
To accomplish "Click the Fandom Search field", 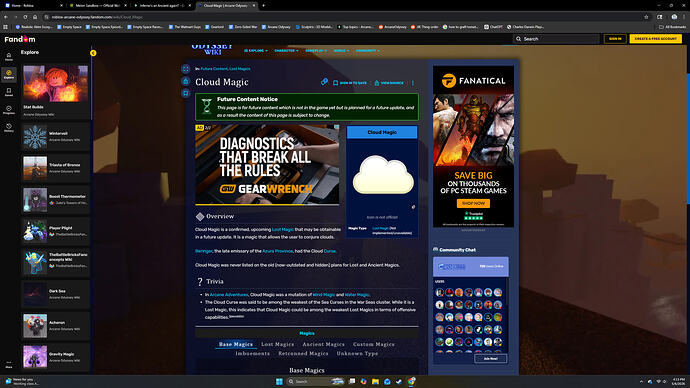I will click(x=556, y=39).
